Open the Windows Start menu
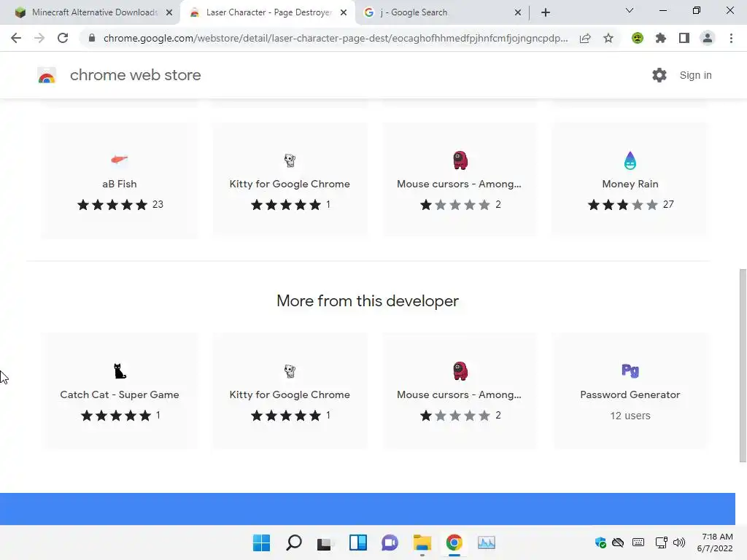The height and width of the screenshot is (560, 747). (x=261, y=542)
